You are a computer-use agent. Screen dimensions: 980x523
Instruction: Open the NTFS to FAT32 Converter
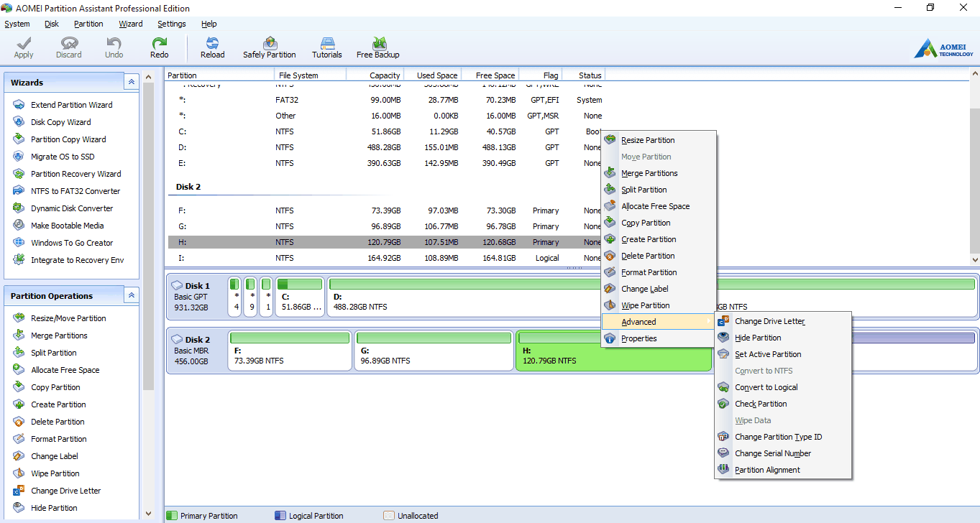click(x=75, y=191)
